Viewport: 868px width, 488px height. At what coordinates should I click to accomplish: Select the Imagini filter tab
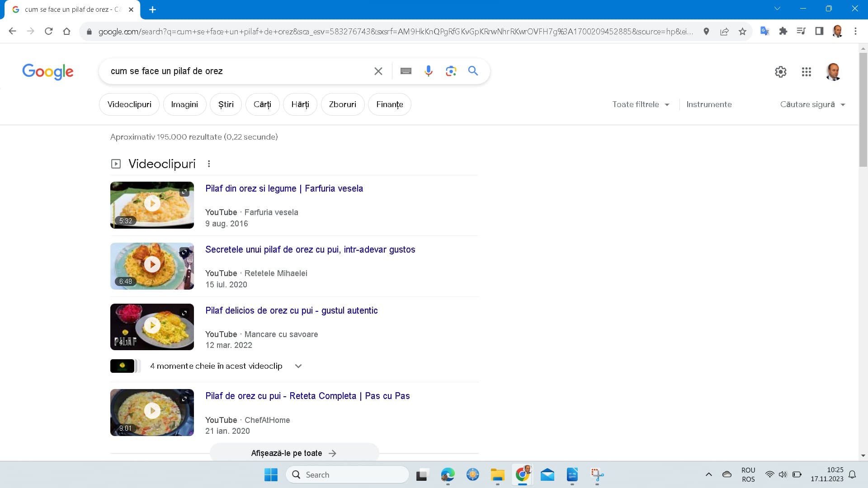(184, 104)
